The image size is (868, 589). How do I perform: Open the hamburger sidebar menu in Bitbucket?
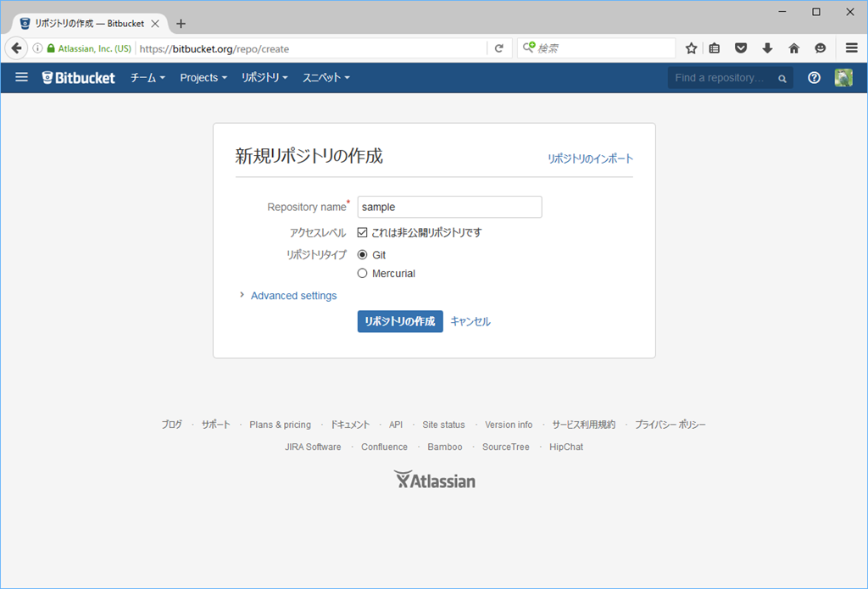coord(22,77)
